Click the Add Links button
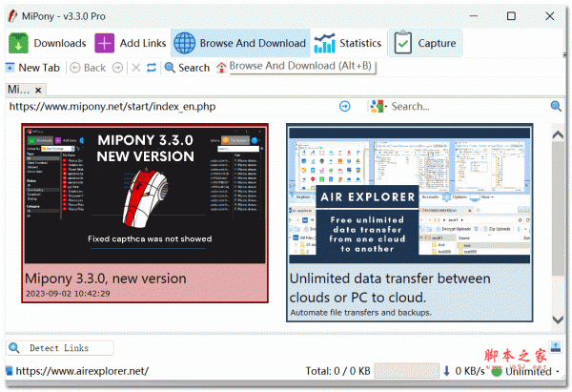Image resolution: width=572 pixels, height=392 pixels. [x=131, y=43]
